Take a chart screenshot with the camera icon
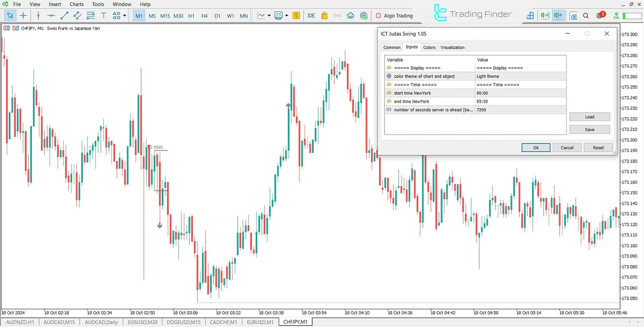This screenshot has height=327, width=644. coord(573,15)
